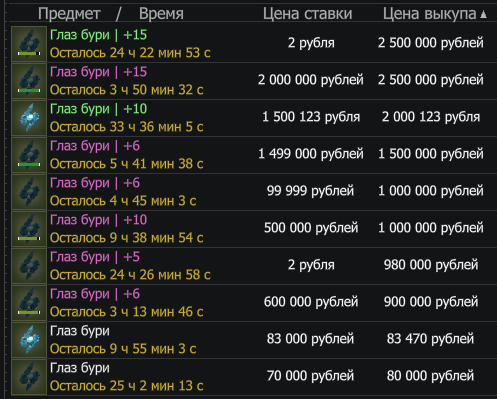Sort list by Предмет column header

click(69, 14)
